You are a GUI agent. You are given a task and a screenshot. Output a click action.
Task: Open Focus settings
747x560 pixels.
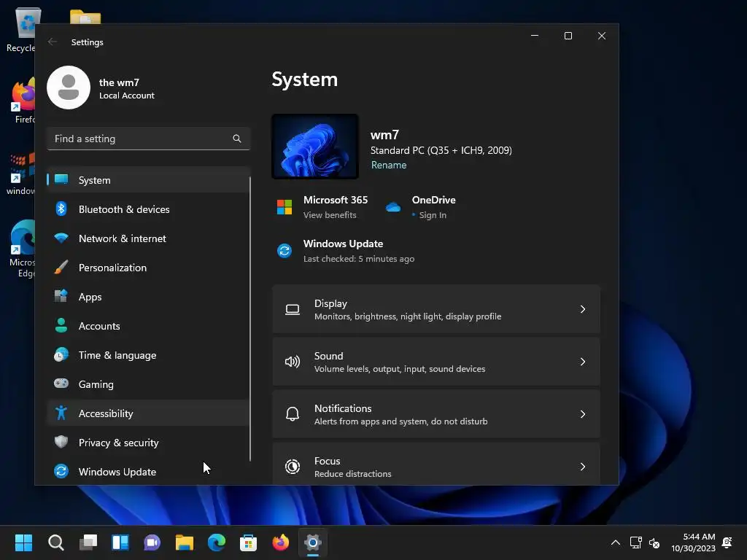pyautogui.click(x=436, y=464)
